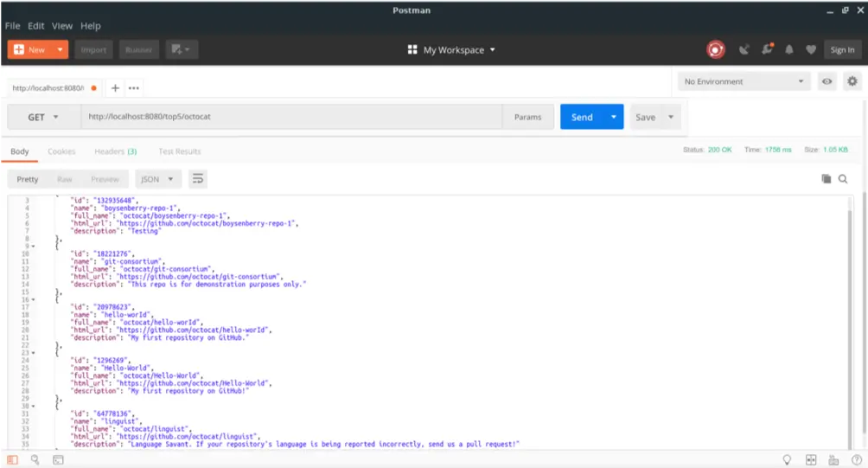Collapse the JSON object at line 16
The width and height of the screenshot is (868, 468).
click(33, 299)
